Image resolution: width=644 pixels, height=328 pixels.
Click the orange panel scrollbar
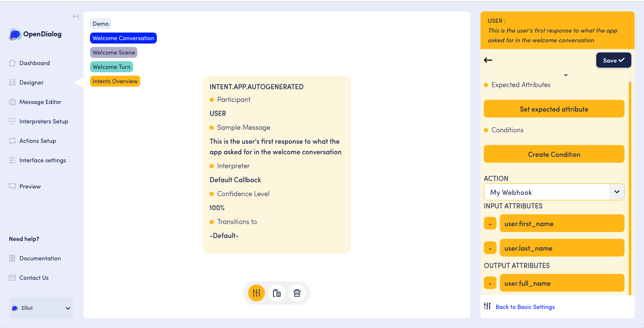point(630,188)
